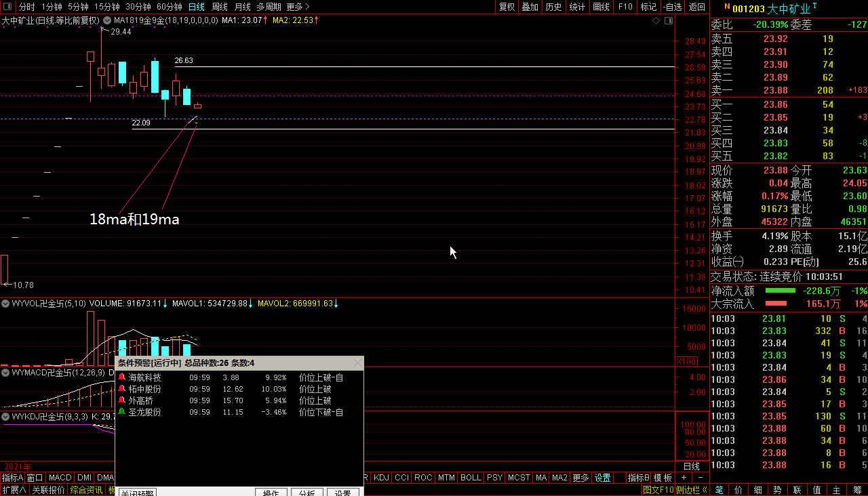868x496 pixels.
Task: Select the 60分钟 period tab
Action: (169, 7)
